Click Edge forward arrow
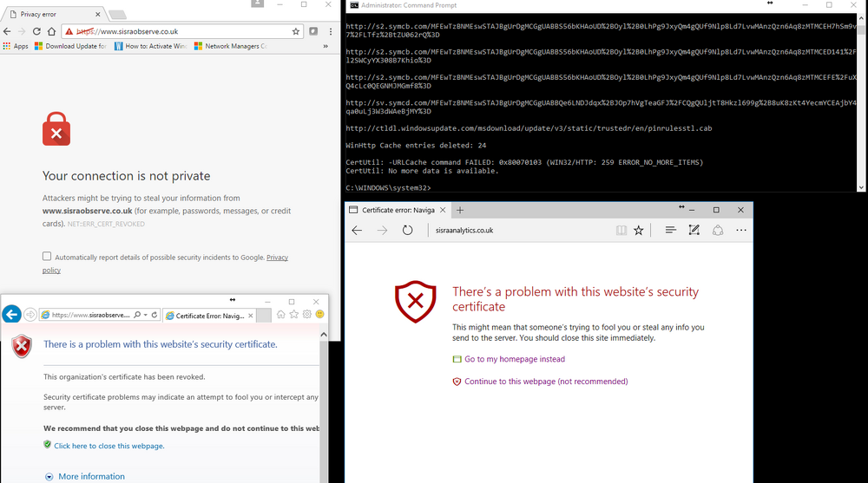Viewport: 868px width, 483px height. coord(382,230)
